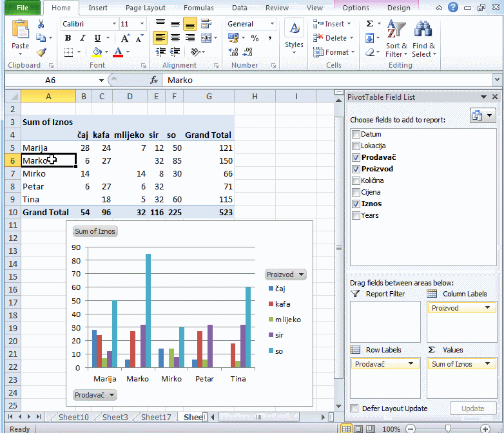Switch to the Page Layout tab
Viewport: 504px width, 433px height.
point(145,8)
